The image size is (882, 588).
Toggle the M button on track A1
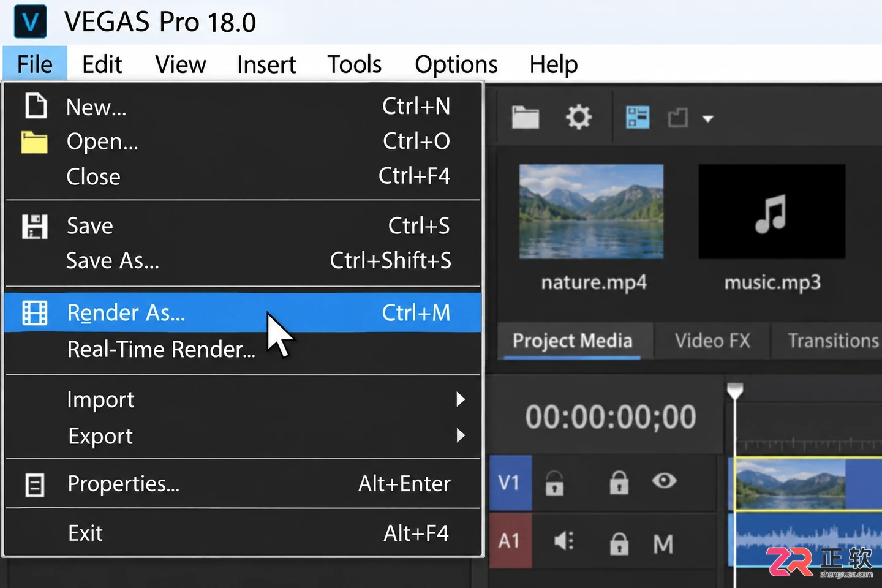663,544
